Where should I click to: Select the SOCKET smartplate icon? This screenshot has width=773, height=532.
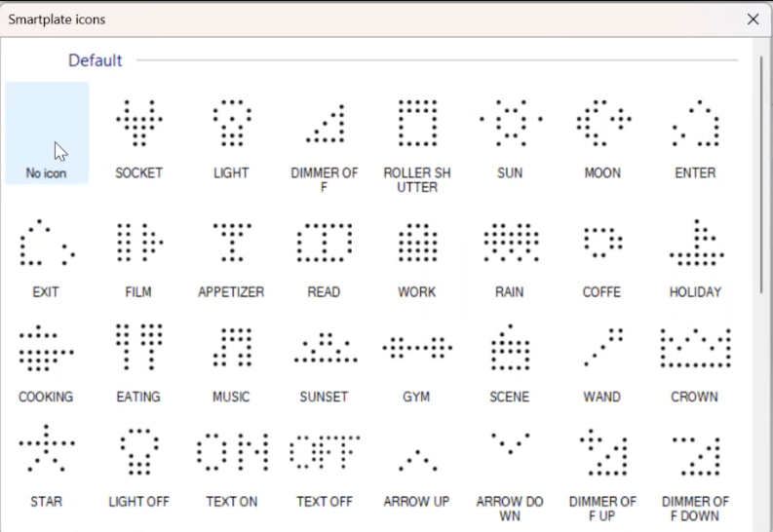(139, 123)
